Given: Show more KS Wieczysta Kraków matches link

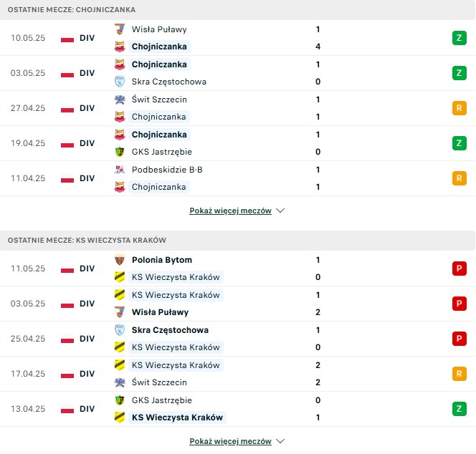Looking at the screenshot, I should (230, 441).
